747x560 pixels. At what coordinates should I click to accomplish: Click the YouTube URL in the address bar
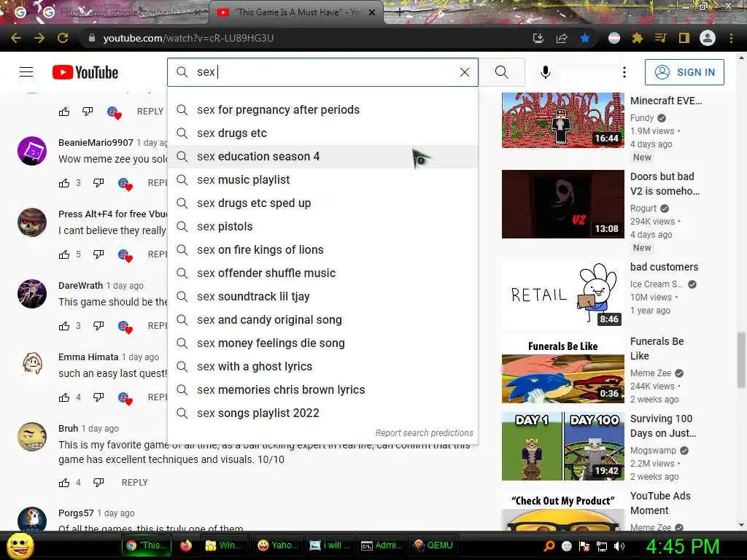[188, 38]
